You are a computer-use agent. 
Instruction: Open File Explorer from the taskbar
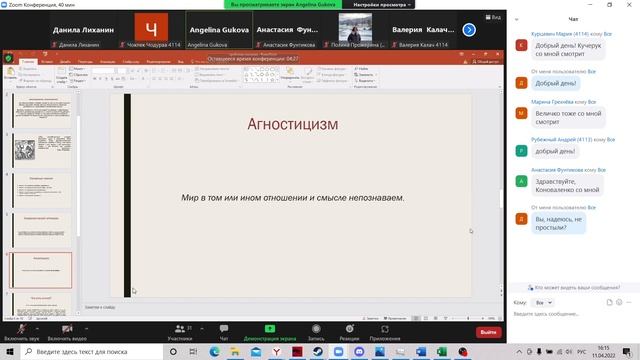235,351
